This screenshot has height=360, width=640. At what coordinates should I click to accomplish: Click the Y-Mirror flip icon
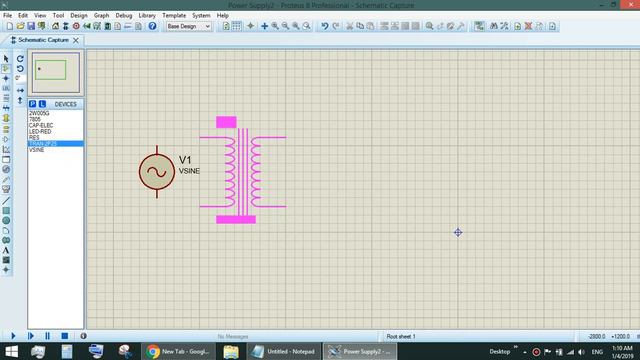point(20,100)
